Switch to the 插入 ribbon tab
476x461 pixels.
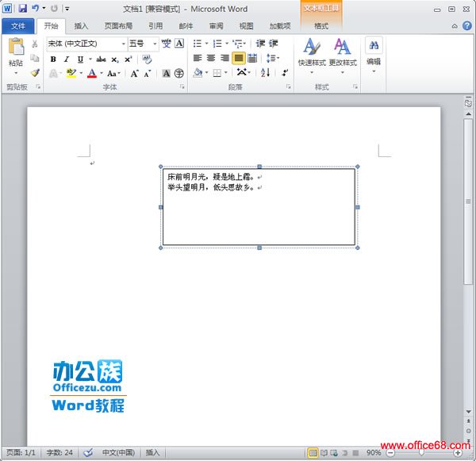[x=81, y=25]
